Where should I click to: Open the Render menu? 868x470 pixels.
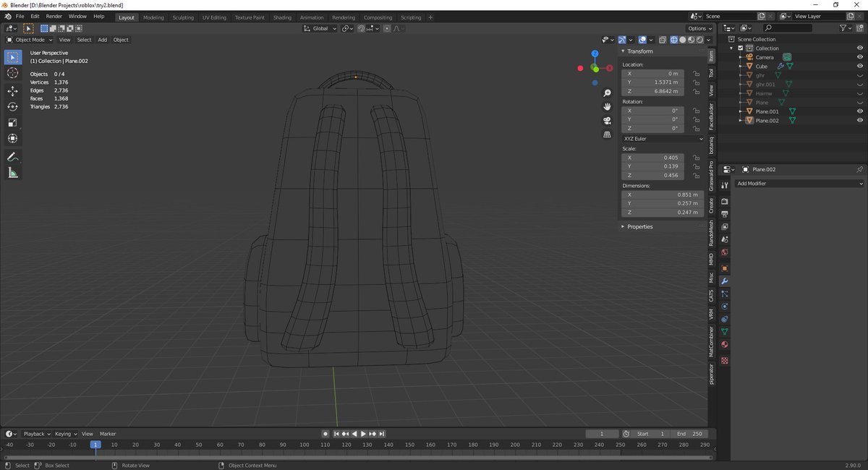54,16
